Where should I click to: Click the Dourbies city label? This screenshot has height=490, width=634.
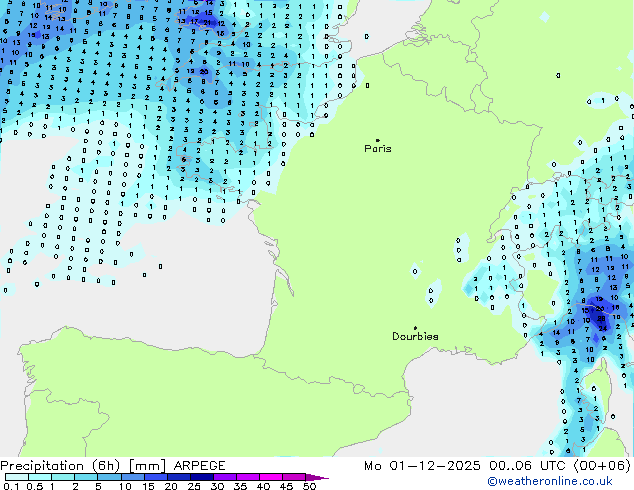tap(415, 336)
